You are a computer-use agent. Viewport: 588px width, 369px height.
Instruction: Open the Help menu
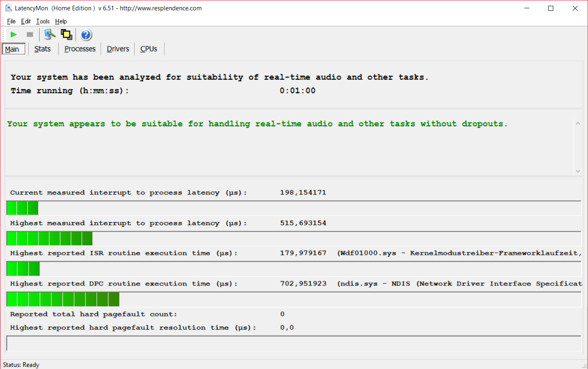pos(61,22)
